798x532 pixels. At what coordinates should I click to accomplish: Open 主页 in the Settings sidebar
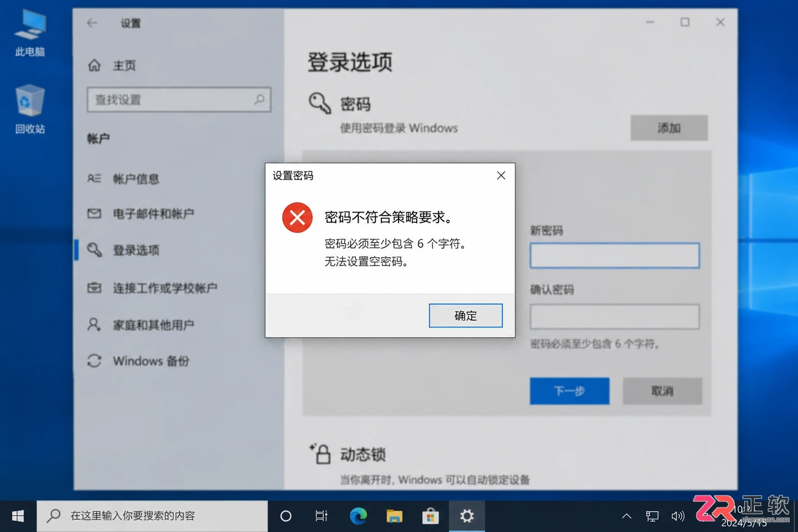click(x=124, y=65)
